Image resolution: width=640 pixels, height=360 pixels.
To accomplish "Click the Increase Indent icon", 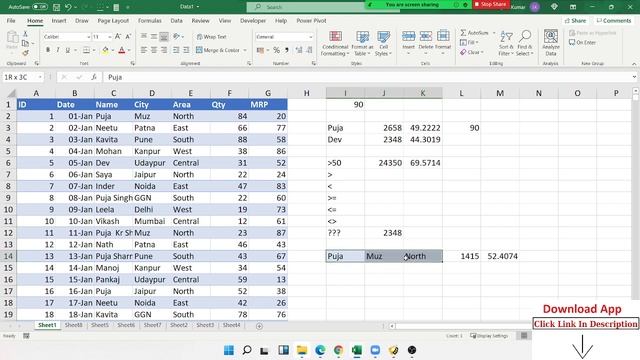I will pos(186,50).
